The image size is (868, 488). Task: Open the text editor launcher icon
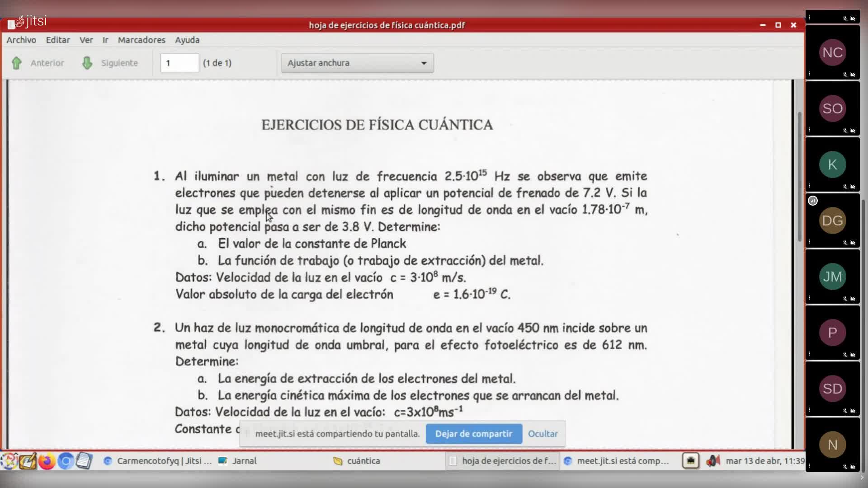point(84,461)
